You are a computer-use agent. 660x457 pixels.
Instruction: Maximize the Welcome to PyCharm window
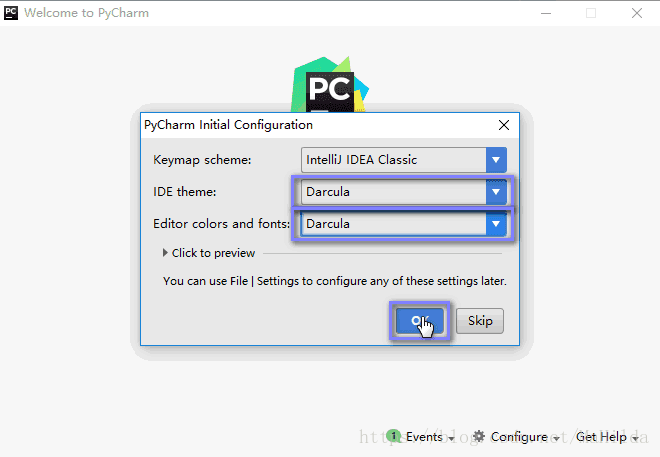pyautogui.click(x=591, y=13)
